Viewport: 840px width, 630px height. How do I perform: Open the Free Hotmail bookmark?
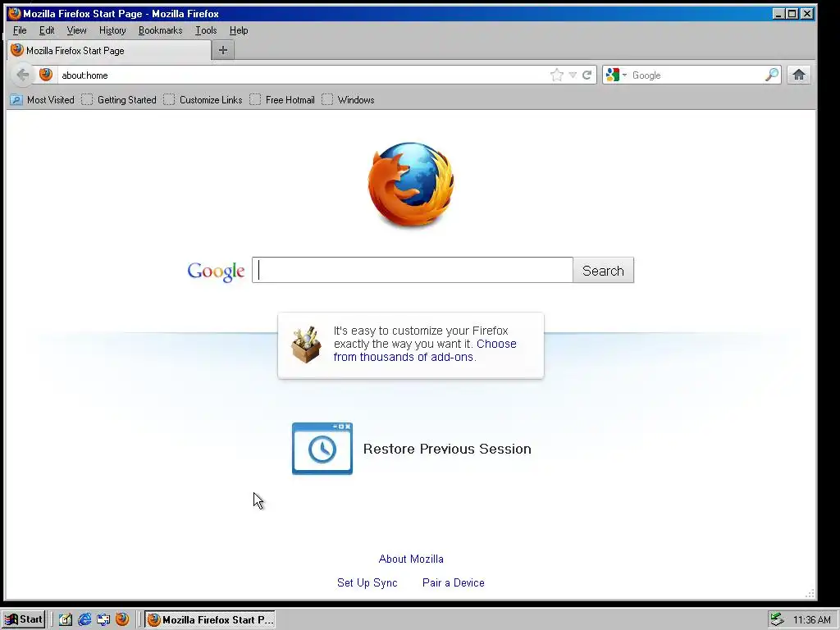coord(282,99)
